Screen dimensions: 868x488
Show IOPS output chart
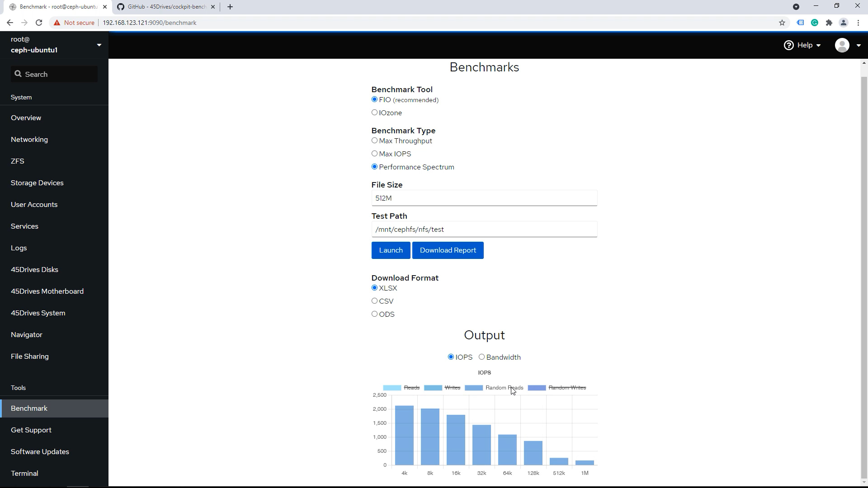451,357
